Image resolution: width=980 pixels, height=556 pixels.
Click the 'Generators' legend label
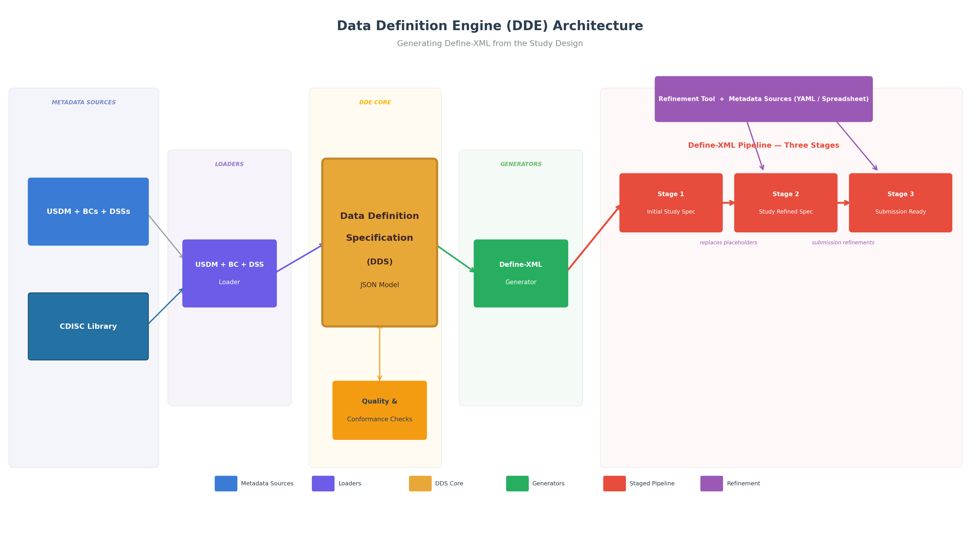tap(548, 483)
